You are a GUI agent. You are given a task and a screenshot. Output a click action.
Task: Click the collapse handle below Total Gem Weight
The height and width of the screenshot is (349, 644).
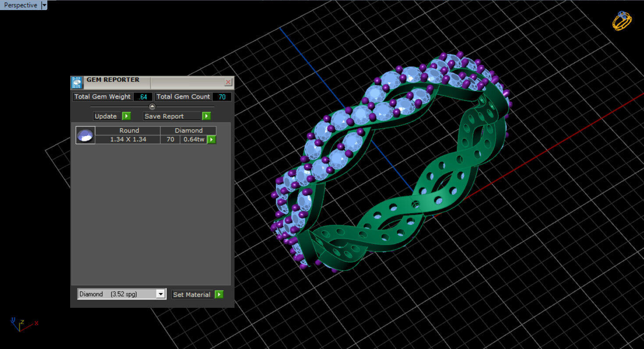point(152,106)
